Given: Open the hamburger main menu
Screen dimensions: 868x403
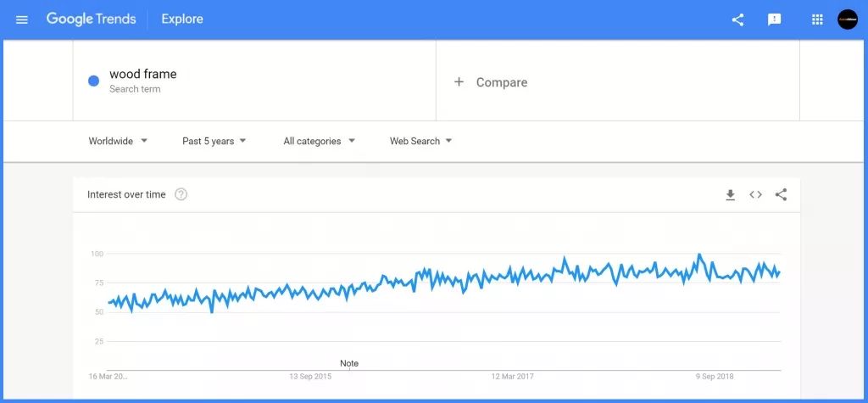Looking at the screenshot, I should pyautogui.click(x=22, y=20).
